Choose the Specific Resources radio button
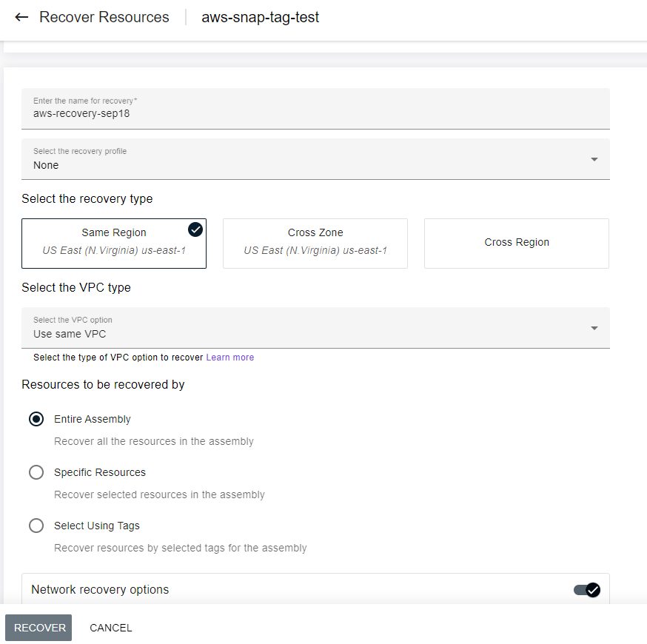Viewport: 647px width, 644px height. point(36,472)
